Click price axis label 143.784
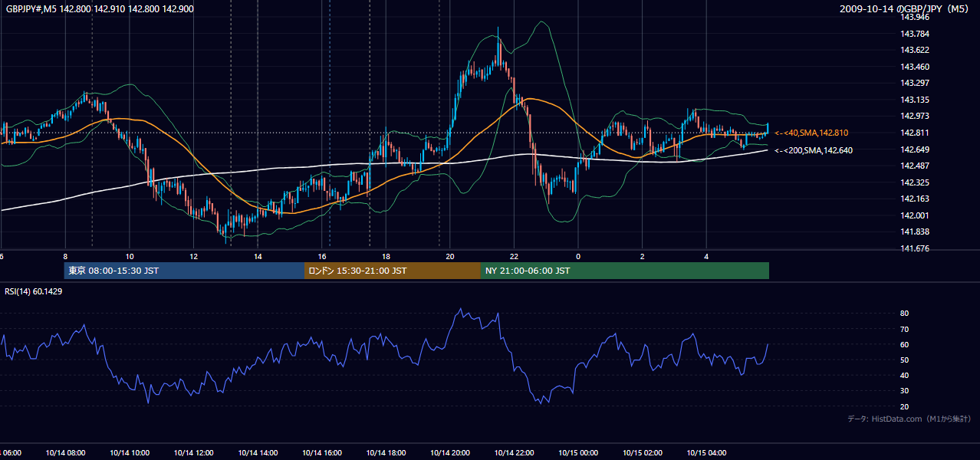The image size is (980, 460). coord(915,34)
